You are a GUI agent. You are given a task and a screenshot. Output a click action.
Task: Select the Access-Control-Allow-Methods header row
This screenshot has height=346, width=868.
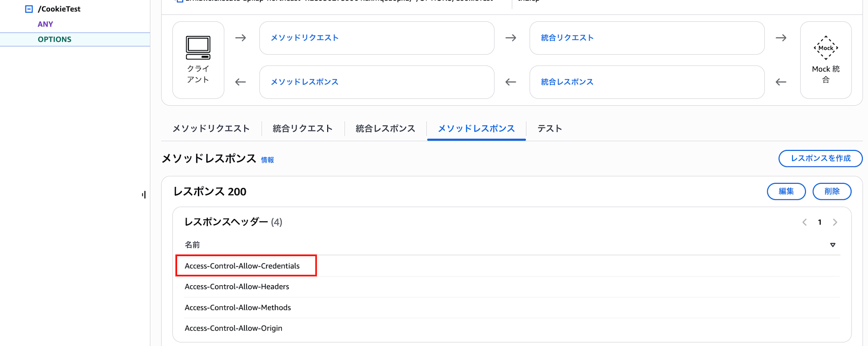[x=512, y=307]
